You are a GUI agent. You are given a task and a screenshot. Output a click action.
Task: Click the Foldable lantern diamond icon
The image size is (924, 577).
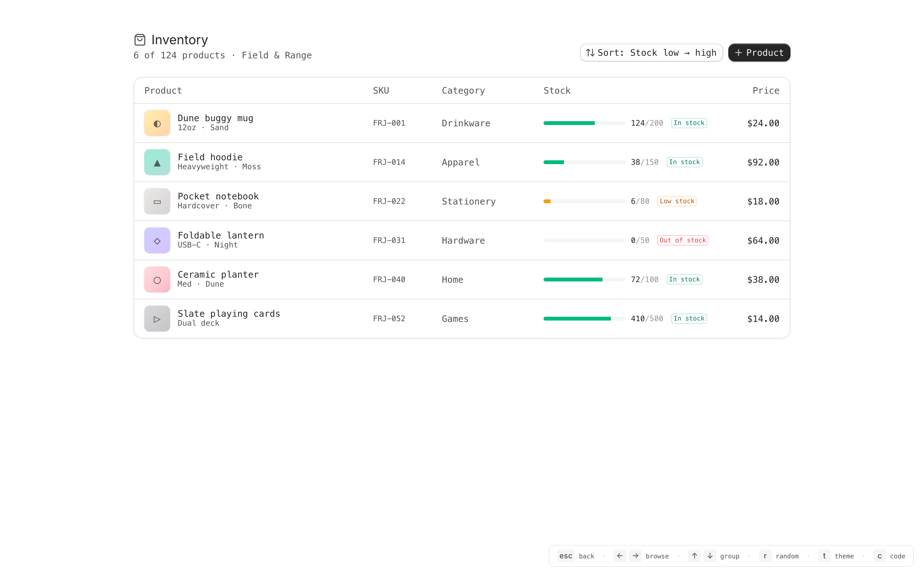(x=157, y=241)
